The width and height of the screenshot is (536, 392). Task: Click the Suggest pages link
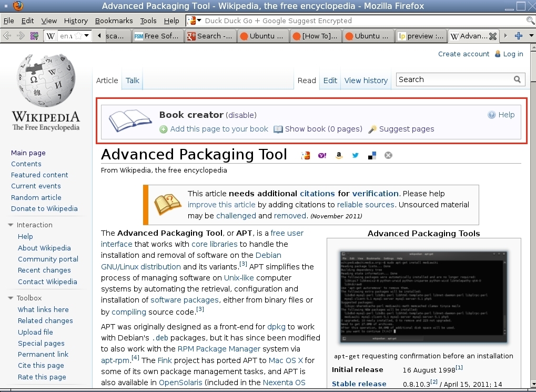click(x=407, y=129)
